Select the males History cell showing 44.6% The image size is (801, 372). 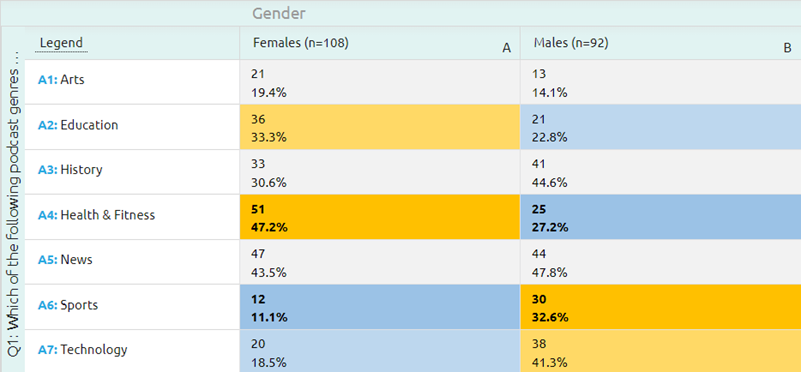click(661, 172)
